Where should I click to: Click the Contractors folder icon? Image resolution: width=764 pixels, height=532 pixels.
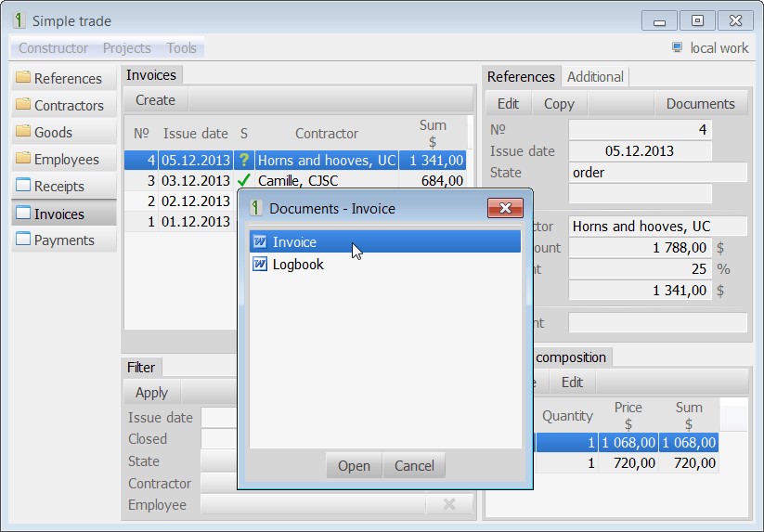23,104
